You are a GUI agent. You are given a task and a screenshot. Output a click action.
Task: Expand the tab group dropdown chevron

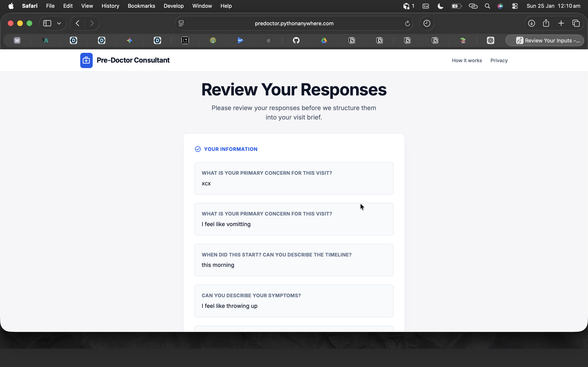point(59,23)
